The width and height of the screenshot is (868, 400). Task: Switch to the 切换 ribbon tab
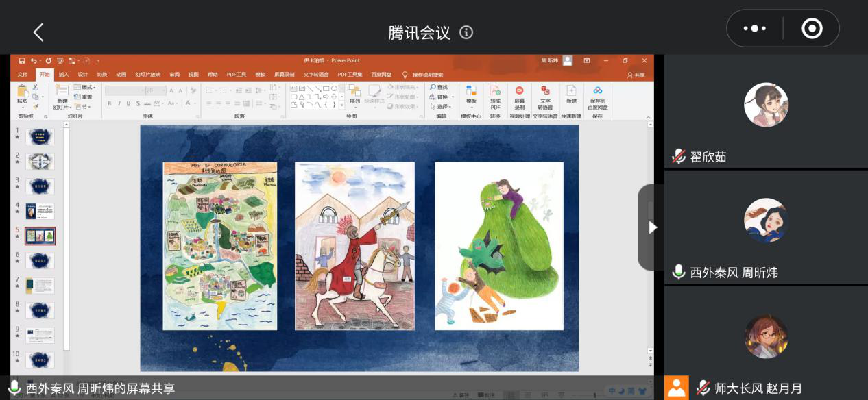click(102, 75)
